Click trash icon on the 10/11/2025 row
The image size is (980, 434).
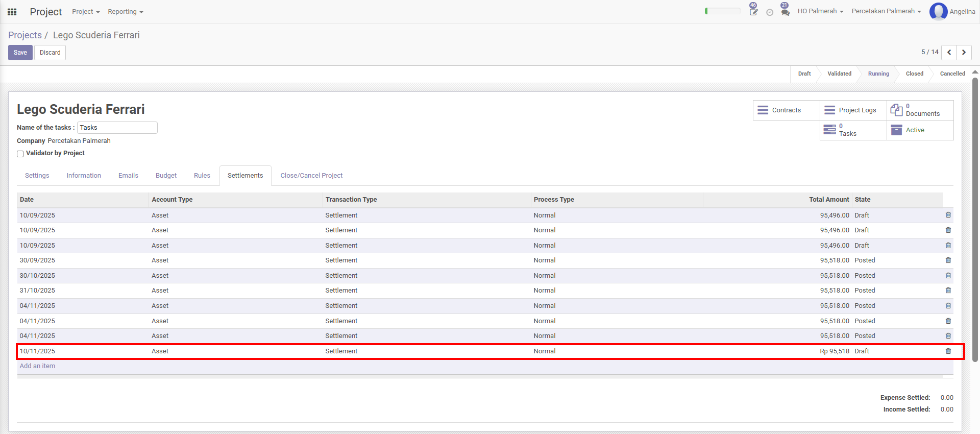[x=948, y=351]
